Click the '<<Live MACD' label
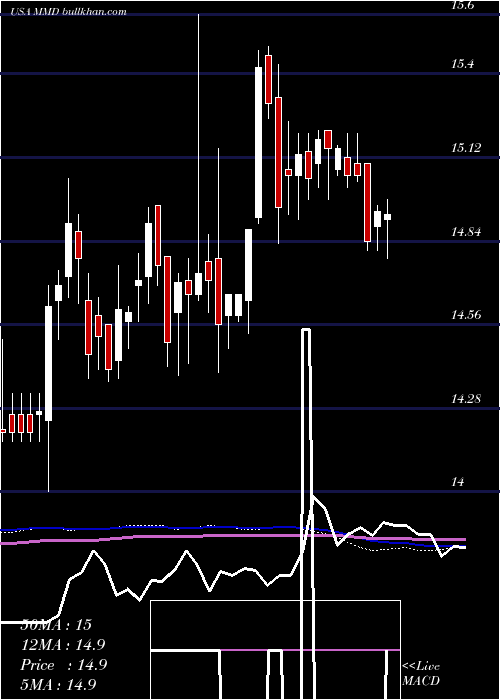 (x=421, y=674)
